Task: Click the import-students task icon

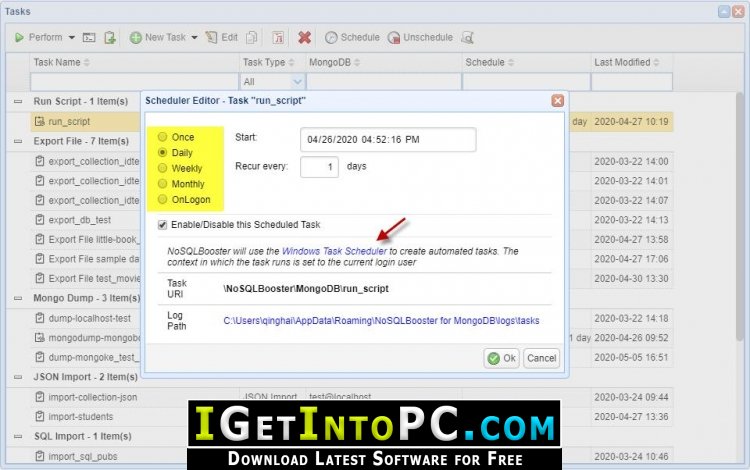Action: coord(40,416)
